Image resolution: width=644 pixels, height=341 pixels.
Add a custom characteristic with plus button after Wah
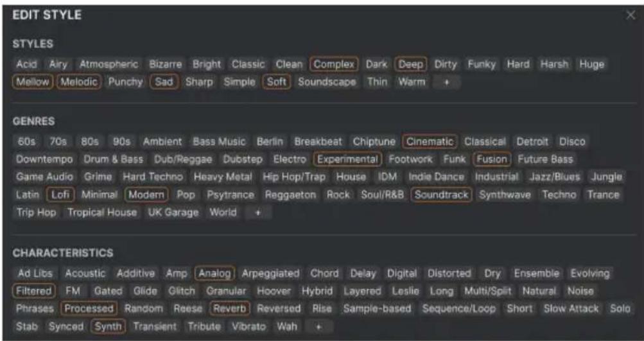tap(318, 327)
